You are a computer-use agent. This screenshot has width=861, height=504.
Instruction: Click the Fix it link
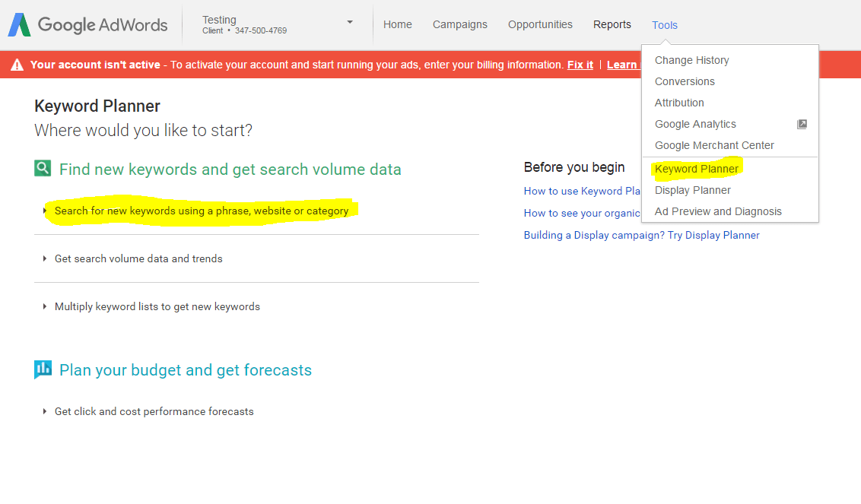(x=580, y=65)
